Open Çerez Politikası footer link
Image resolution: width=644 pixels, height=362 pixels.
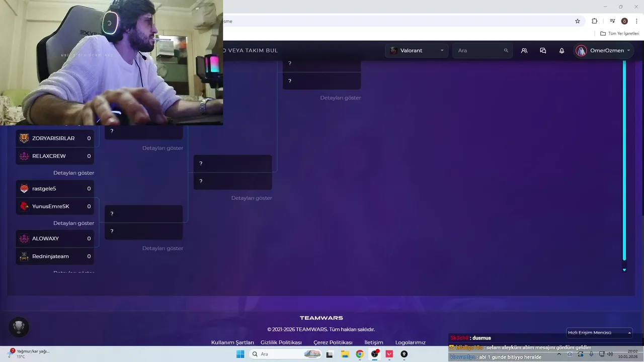(333, 342)
